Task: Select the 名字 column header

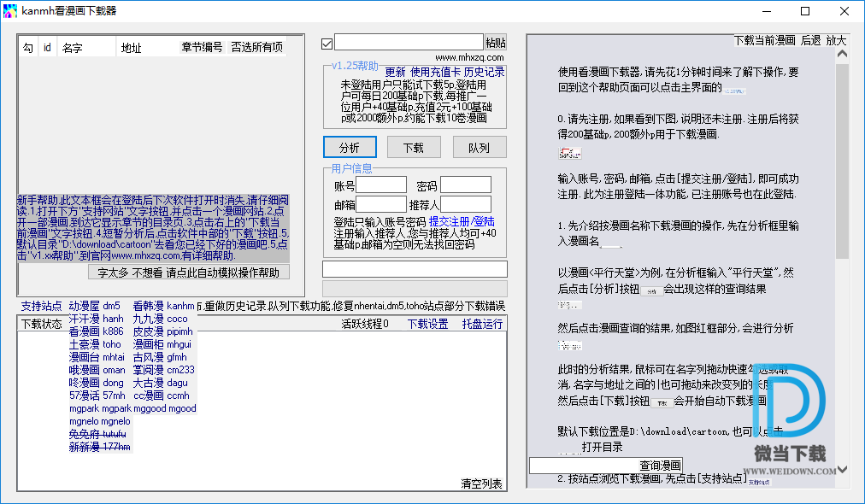Action: (x=72, y=47)
